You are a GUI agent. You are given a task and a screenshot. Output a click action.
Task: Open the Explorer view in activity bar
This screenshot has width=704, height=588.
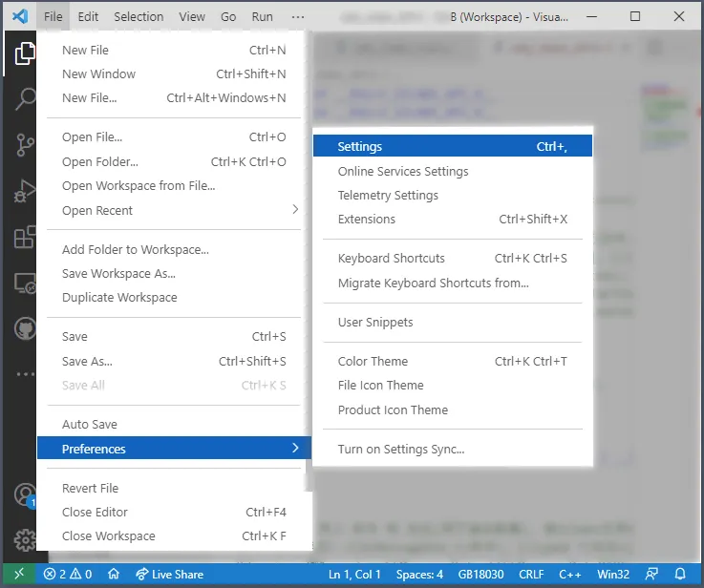coord(25,53)
